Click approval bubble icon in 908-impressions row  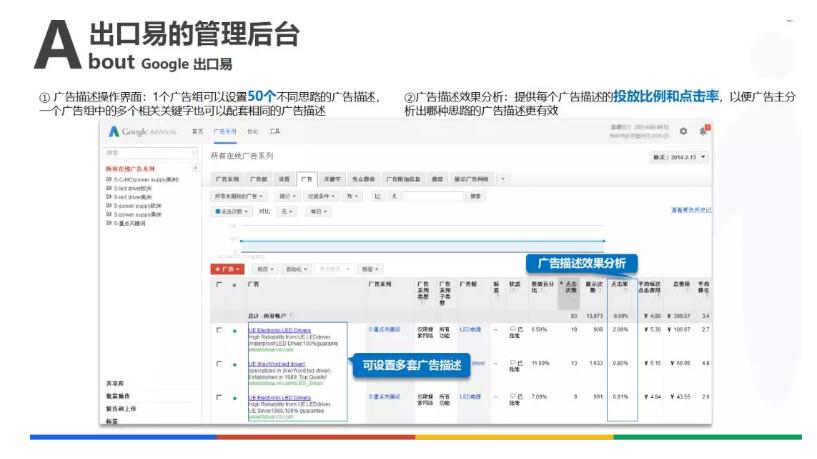pos(513,329)
